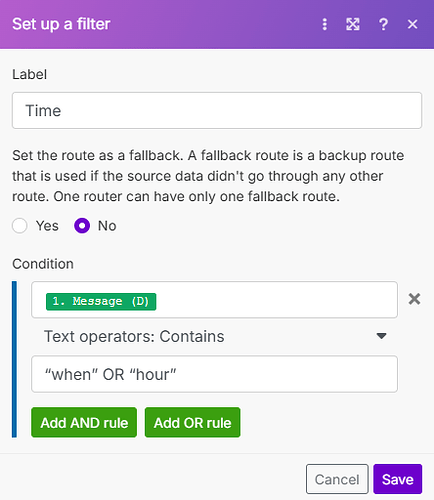
Task: Close the Set up a filter dialog
Action: tap(412, 24)
